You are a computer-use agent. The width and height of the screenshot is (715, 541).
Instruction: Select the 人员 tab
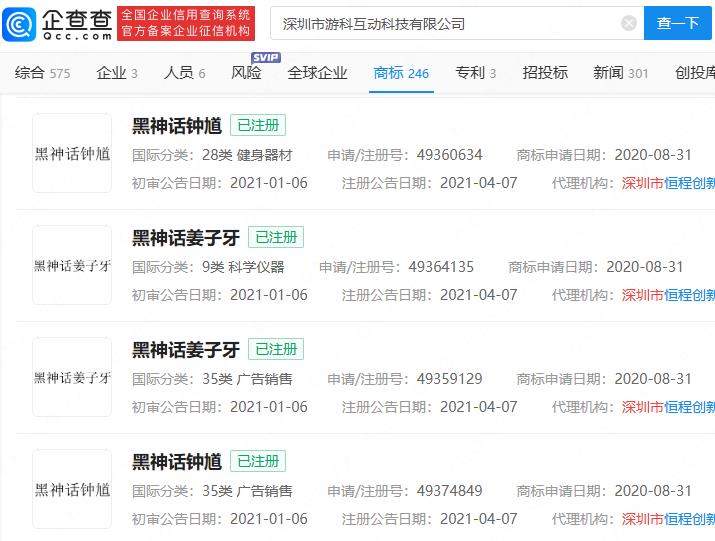pos(185,73)
